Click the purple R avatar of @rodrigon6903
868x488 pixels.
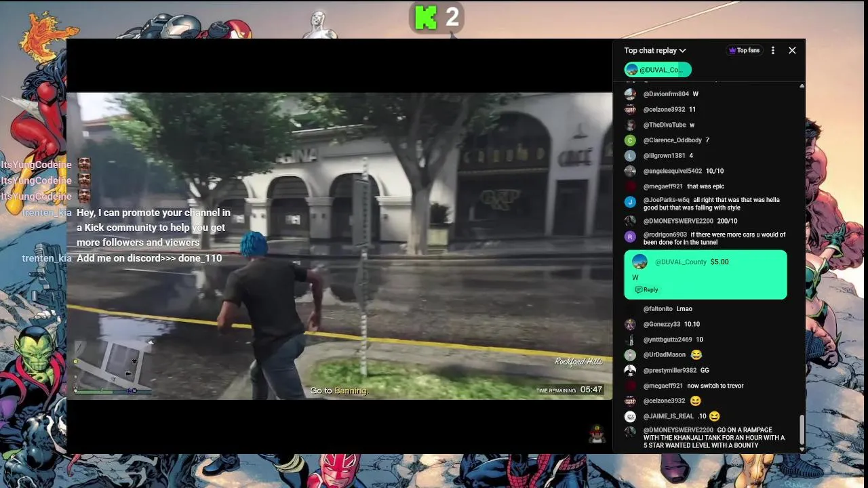pos(630,237)
